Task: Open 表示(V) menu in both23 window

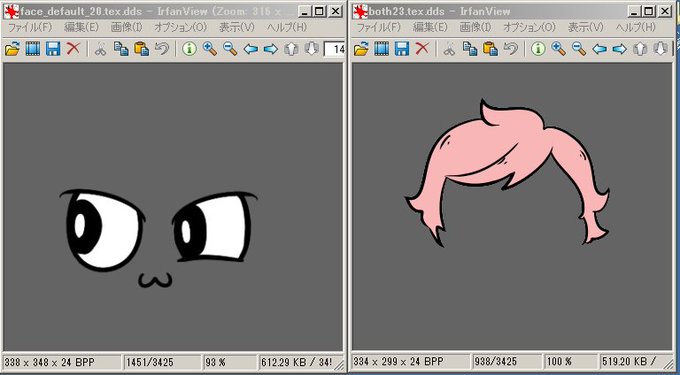Action: 585,27
